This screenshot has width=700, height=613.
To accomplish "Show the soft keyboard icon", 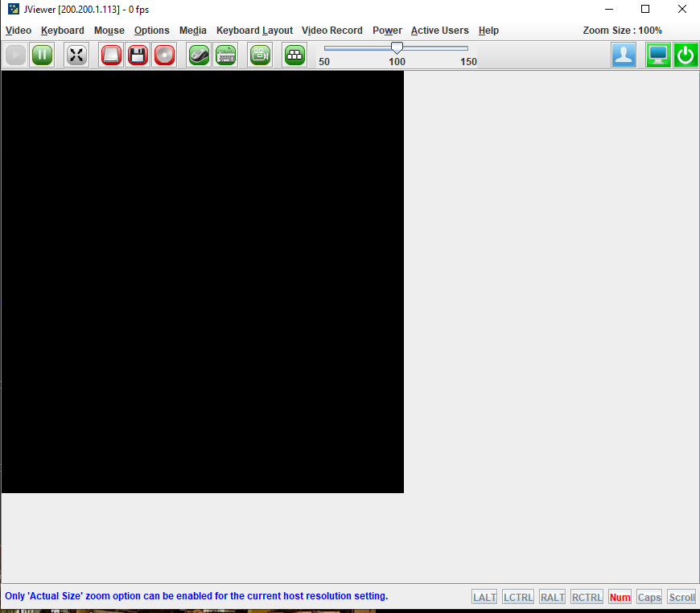I will [x=225, y=55].
